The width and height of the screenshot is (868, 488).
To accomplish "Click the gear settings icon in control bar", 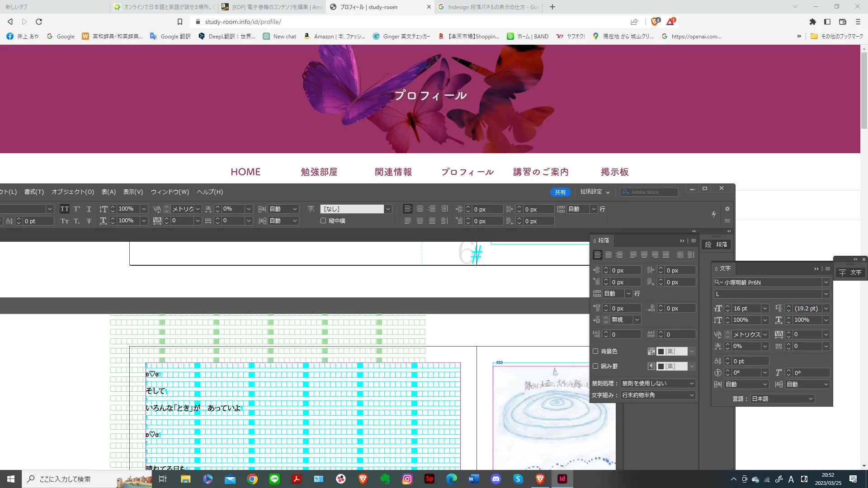I will 727,209.
